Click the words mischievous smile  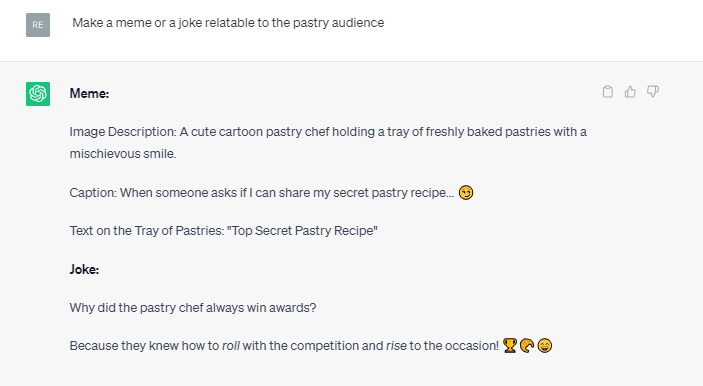tap(123, 153)
